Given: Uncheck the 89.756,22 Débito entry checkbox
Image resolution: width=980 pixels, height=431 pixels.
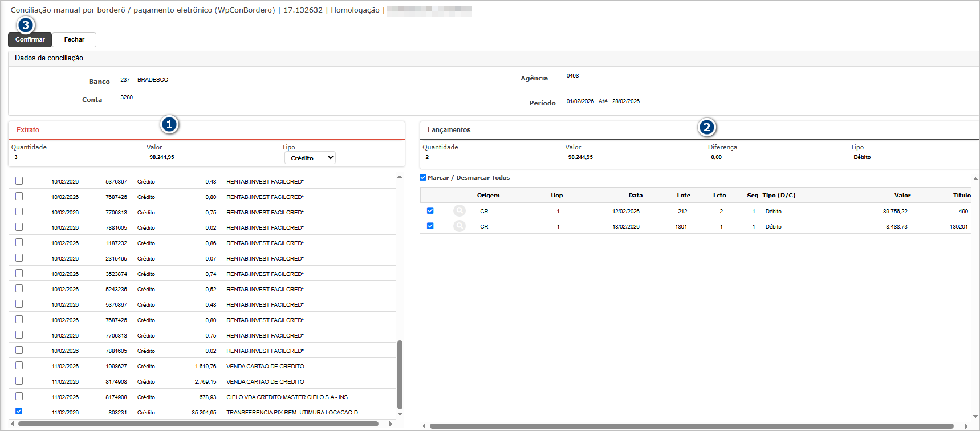Looking at the screenshot, I should [430, 211].
